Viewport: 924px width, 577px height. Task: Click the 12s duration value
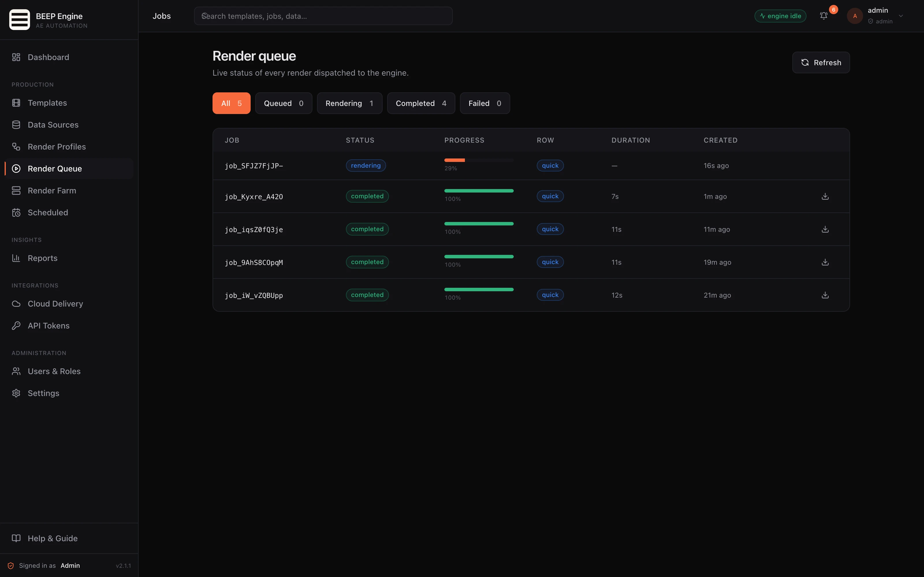coord(617,295)
